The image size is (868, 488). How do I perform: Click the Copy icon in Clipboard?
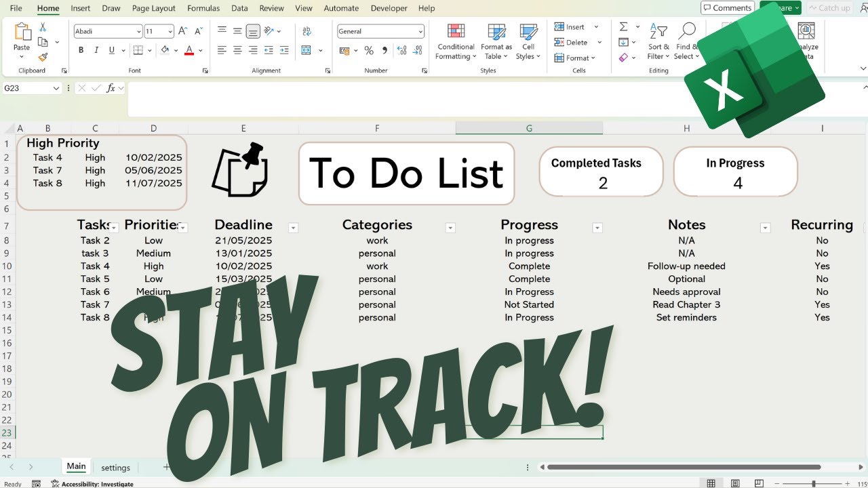[x=43, y=42]
